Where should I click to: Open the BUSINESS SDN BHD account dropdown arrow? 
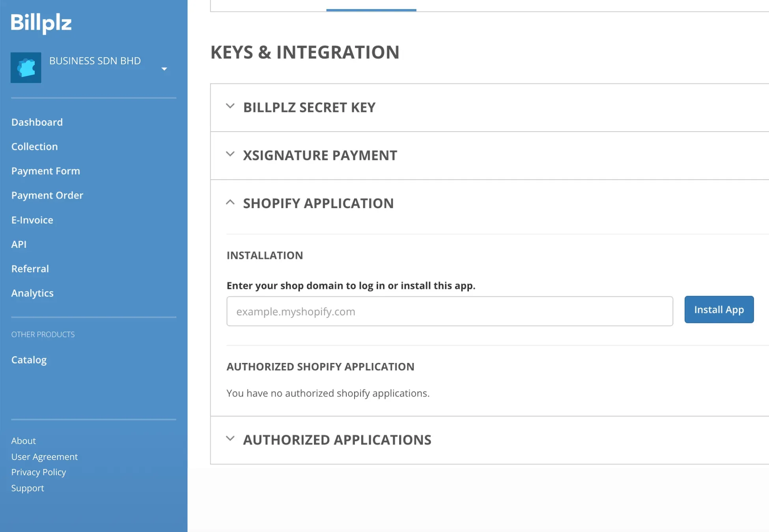164,69
